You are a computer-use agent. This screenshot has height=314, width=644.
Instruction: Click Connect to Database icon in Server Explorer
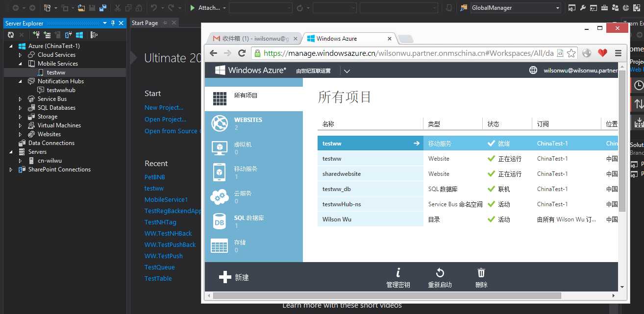(x=36, y=35)
